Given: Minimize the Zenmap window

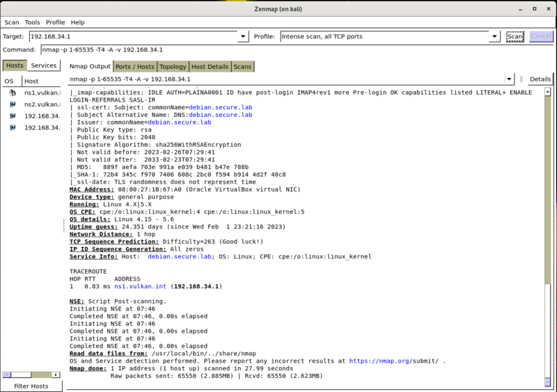Looking at the screenshot, I should click(520, 8).
